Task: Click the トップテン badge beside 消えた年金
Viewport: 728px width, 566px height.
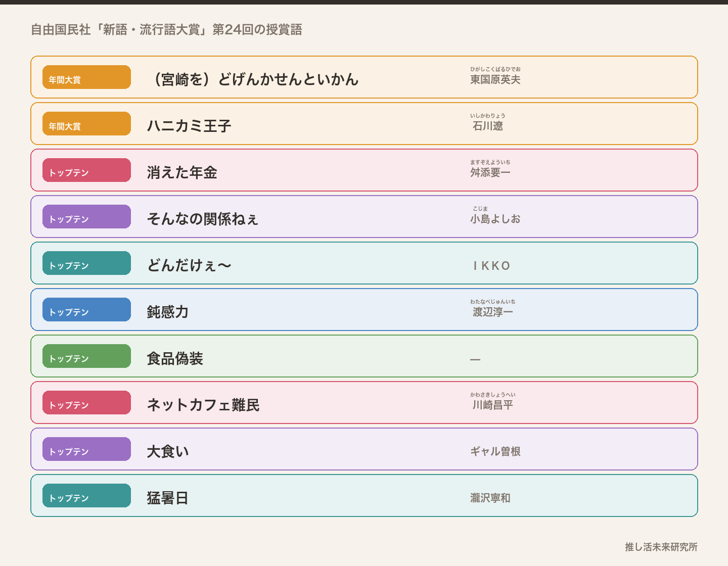Action: coord(86,170)
